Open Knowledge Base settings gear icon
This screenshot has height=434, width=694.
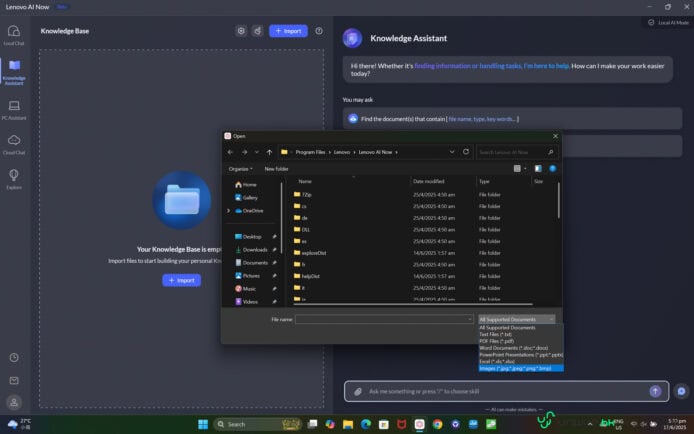[241, 31]
